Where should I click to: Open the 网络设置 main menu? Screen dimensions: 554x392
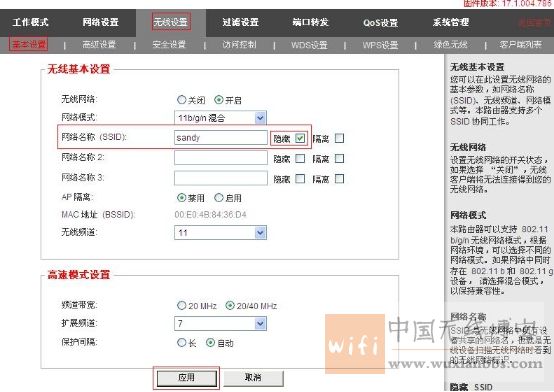tap(101, 22)
